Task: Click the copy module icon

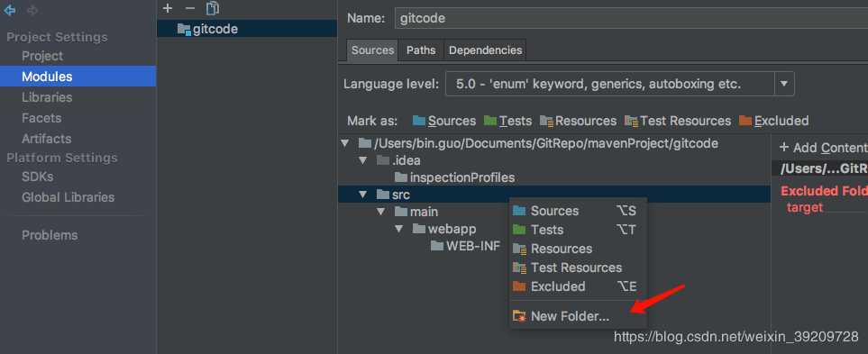Action: click(213, 8)
